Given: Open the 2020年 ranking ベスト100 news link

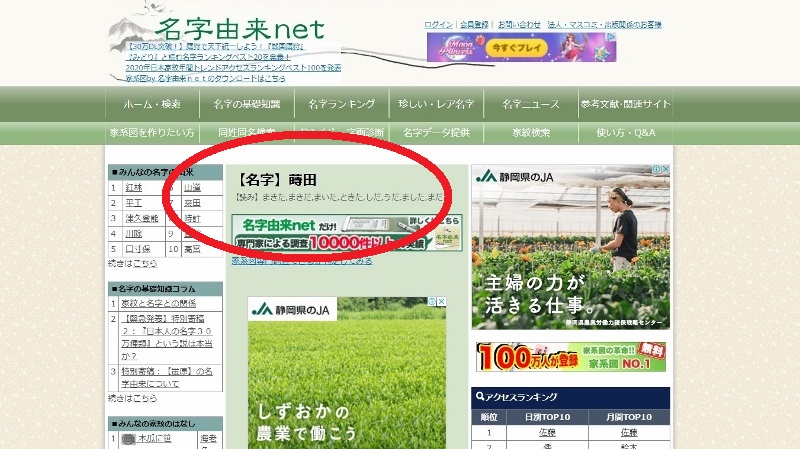Looking at the screenshot, I should click(233, 68).
